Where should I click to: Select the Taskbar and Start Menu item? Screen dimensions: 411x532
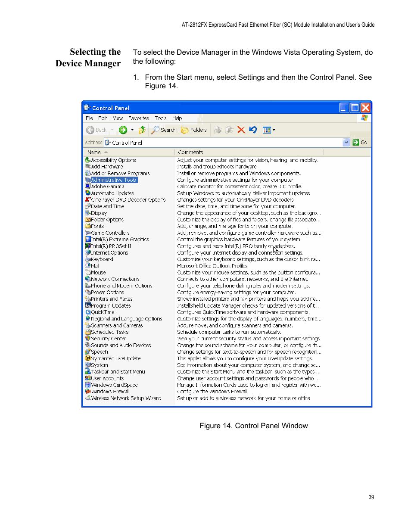(115, 372)
